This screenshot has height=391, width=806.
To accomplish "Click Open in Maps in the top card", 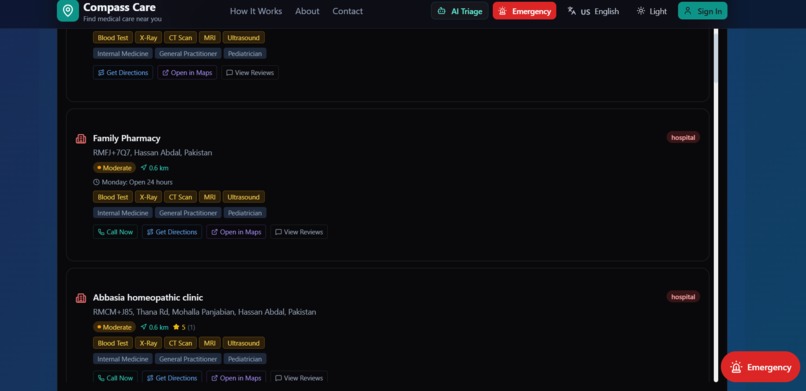I will tap(187, 72).
